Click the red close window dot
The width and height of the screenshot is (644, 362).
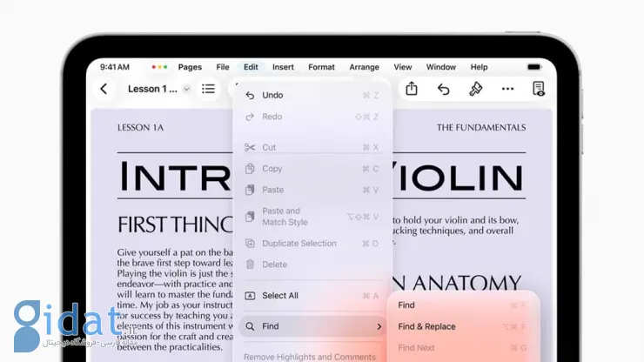(154, 67)
